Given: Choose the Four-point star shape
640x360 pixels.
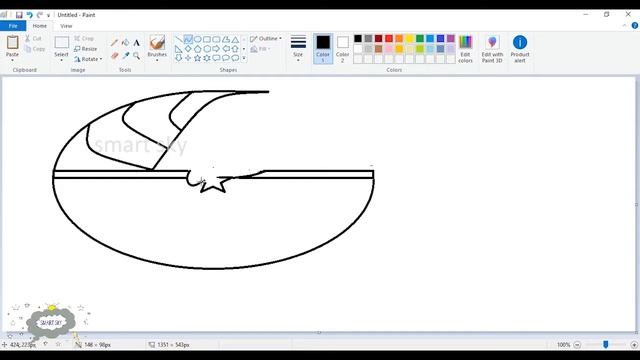Looking at the screenshot, I should pyautogui.click(x=188, y=58).
